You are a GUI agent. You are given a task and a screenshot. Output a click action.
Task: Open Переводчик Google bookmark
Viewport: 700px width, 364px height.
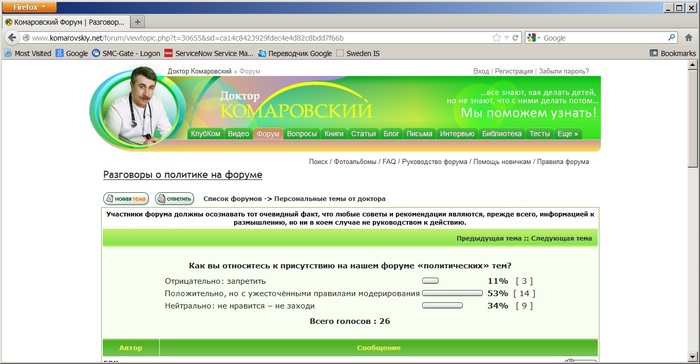click(295, 53)
